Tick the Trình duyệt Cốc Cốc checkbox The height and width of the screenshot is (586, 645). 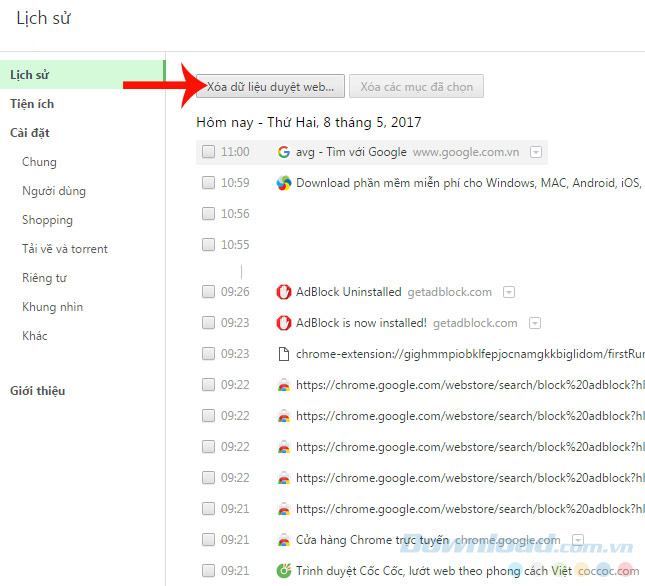[208, 571]
